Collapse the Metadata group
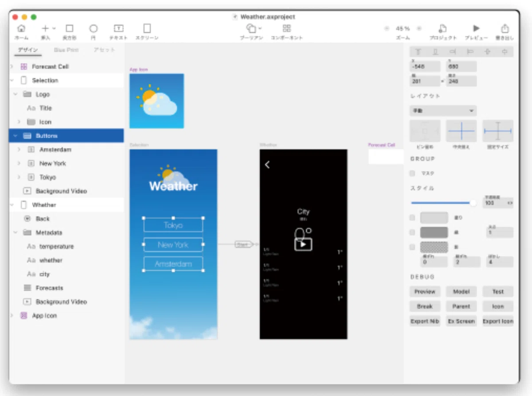Viewport: 532px width, 396px height. point(16,232)
